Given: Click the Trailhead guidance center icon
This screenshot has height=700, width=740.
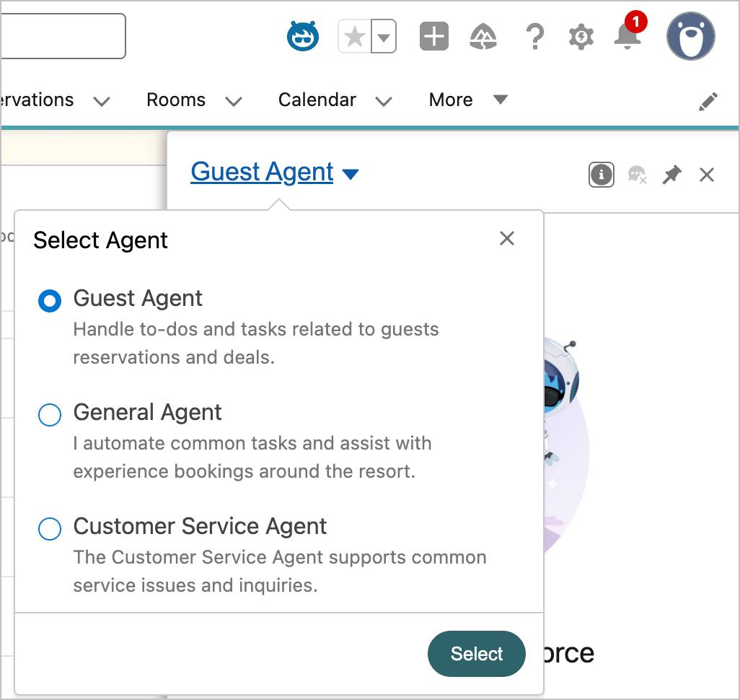Looking at the screenshot, I should click(x=483, y=36).
